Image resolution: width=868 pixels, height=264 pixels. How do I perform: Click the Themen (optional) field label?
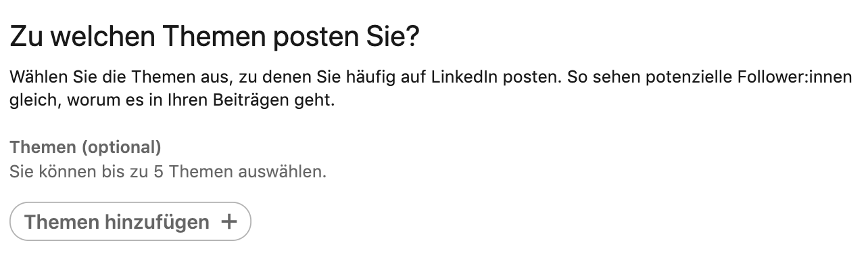[x=85, y=147]
